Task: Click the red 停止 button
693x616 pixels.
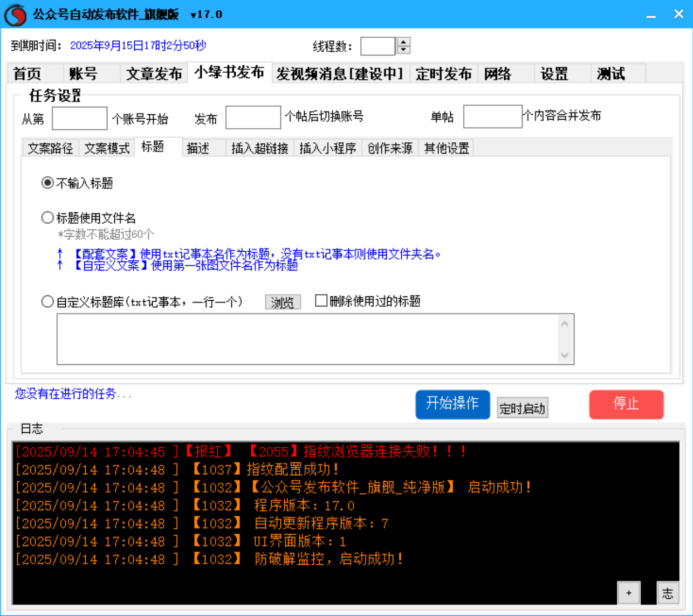Action: click(x=627, y=405)
